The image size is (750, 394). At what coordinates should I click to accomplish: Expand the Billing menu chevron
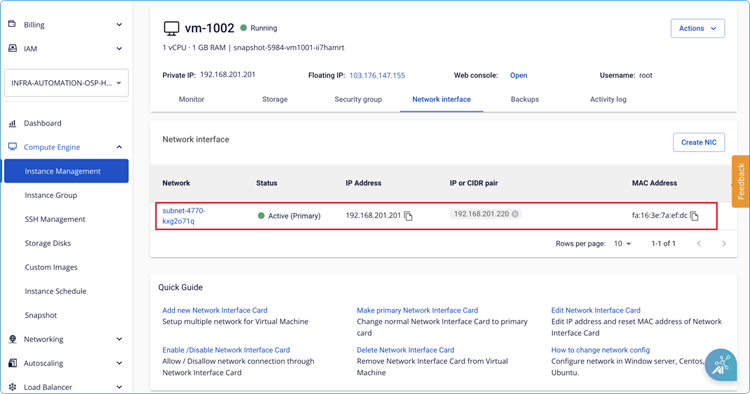tap(119, 24)
